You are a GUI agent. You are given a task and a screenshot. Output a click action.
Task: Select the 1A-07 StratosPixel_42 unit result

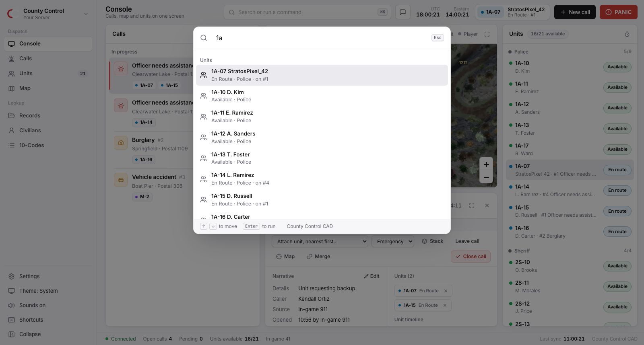point(322,75)
